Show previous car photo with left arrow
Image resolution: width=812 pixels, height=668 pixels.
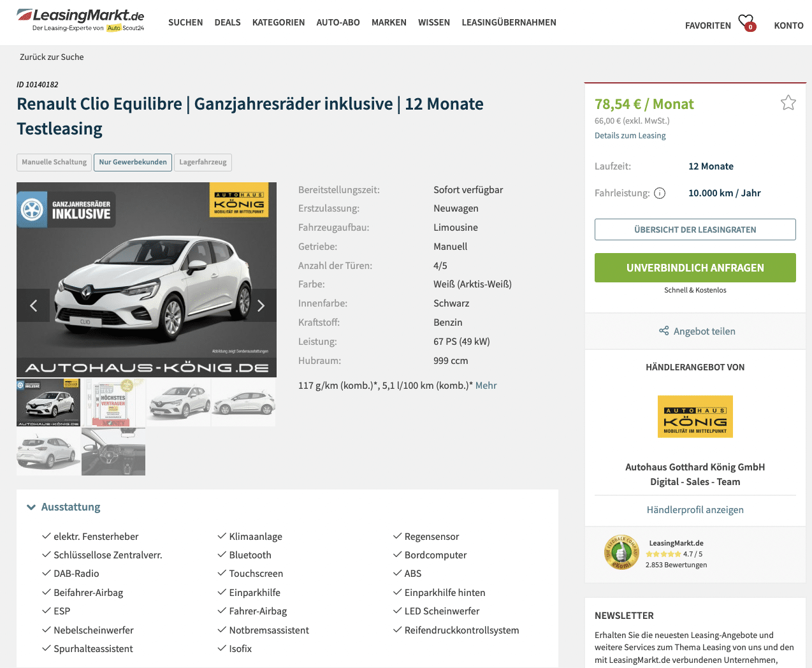click(x=33, y=305)
